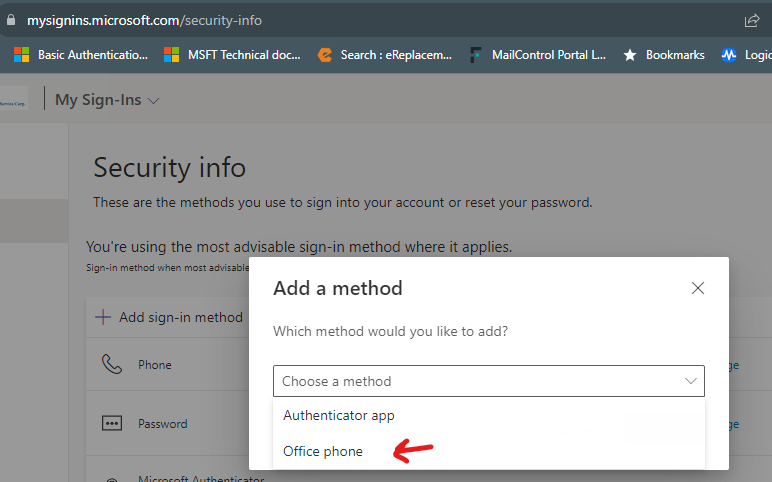This screenshot has width=772, height=482.
Task: Open the Basic Authentication bookmark
Action: [81, 55]
